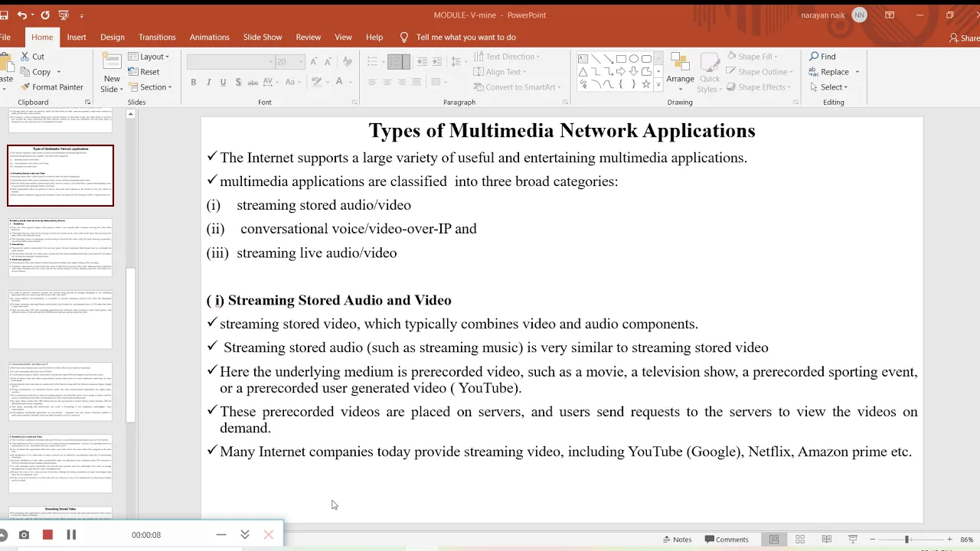Screen dimensions: 980x551
Task: Open the Section dropdown
Action: pos(149,87)
